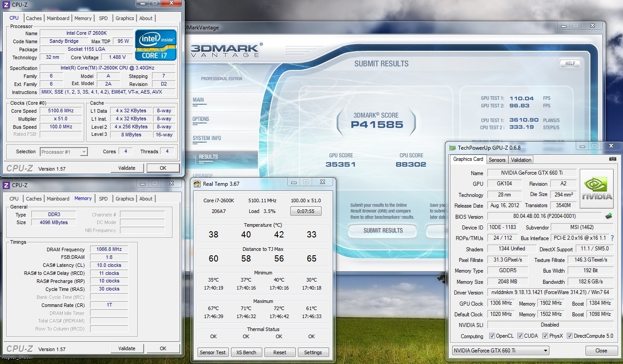Click the Real Temp maximum temperature 72°C

point(279,308)
